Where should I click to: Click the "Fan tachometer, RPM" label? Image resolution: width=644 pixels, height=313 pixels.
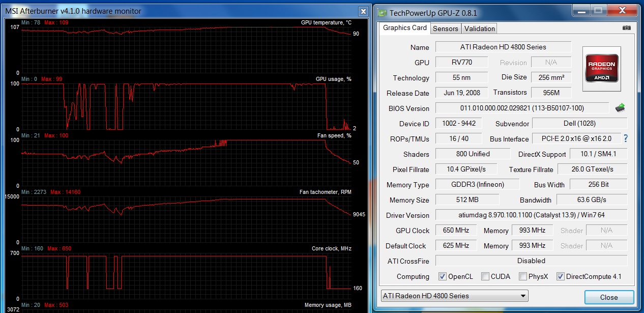coord(326,192)
